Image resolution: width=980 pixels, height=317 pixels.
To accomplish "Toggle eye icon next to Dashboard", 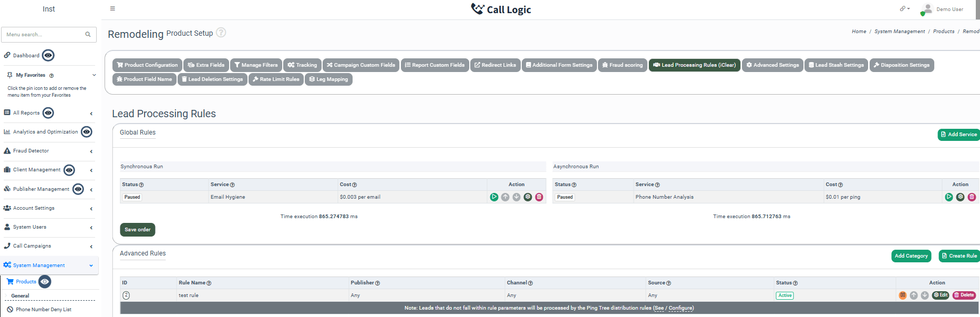I will click(x=48, y=55).
